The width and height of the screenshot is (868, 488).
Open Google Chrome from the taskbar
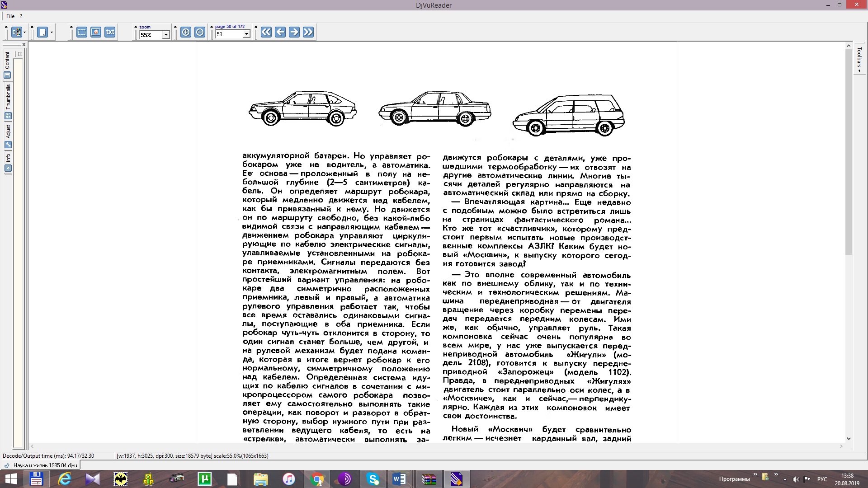coord(317,479)
